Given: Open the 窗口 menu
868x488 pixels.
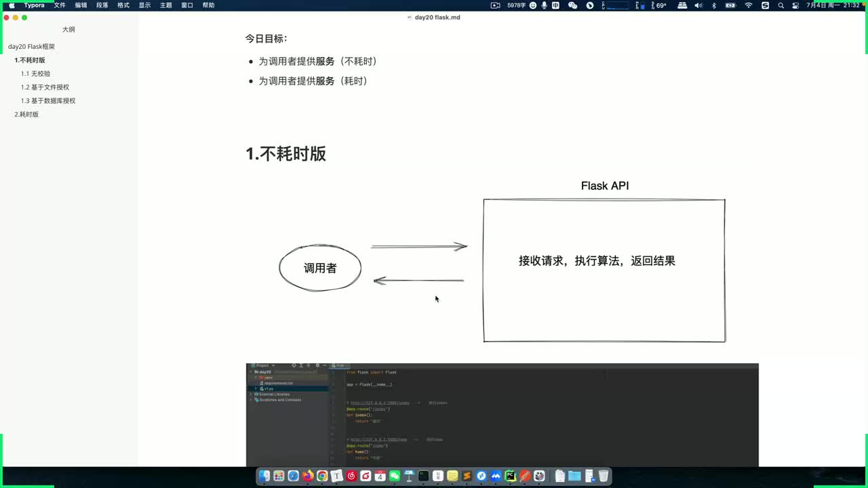Looking at the screenshot, I should [x=187, y=5].
